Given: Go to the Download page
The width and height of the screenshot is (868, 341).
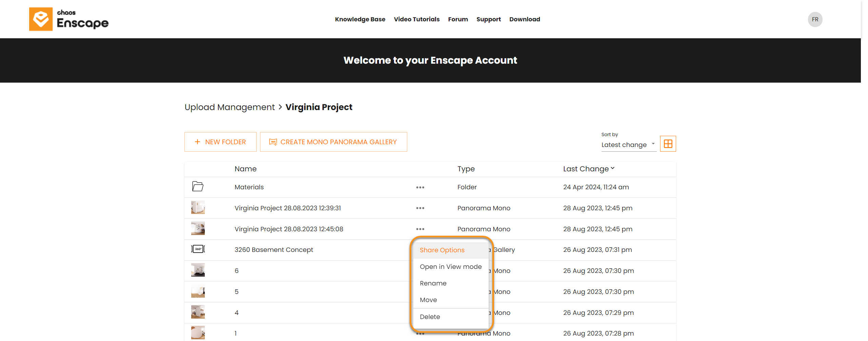Looking at the screenshot, I should pyautogui.click(x=525, y=19).
